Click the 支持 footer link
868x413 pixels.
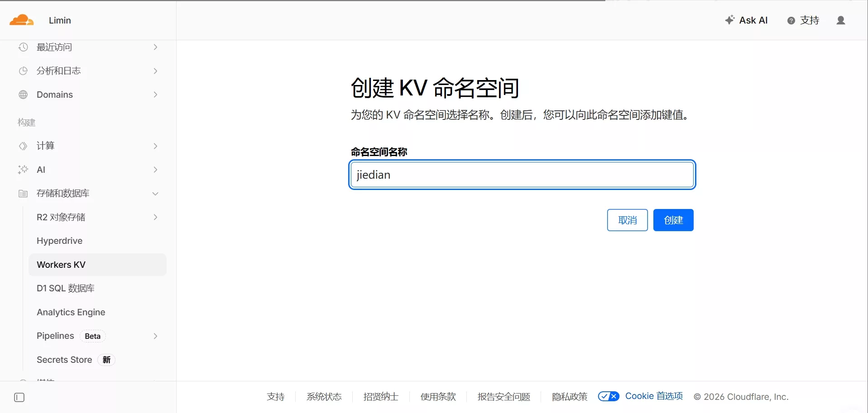pos(276,397)
